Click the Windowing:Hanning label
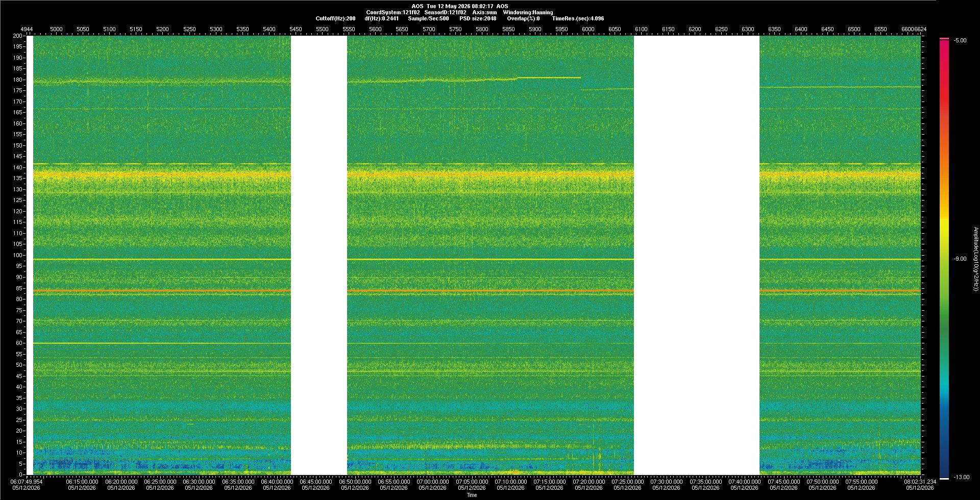Viewport: 980px width, 500px height. pyautogui.click(x=528, y=12)
